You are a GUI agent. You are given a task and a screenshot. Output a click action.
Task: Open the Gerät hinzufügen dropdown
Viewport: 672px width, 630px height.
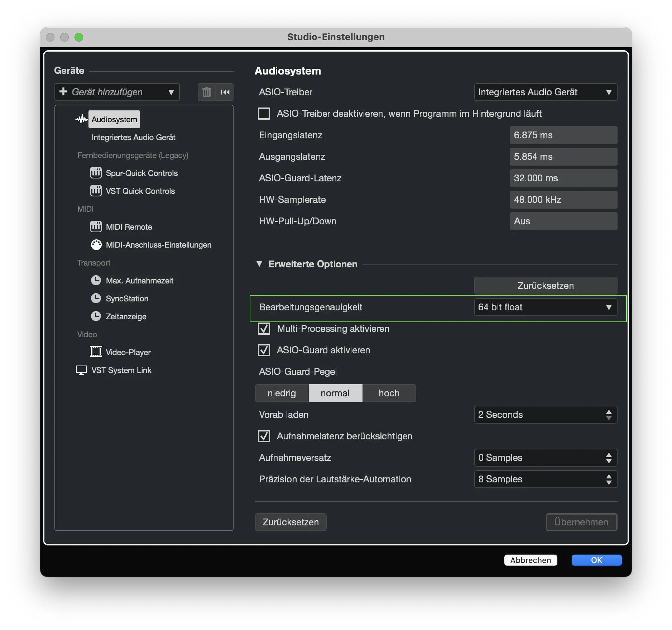click(117, 92)
